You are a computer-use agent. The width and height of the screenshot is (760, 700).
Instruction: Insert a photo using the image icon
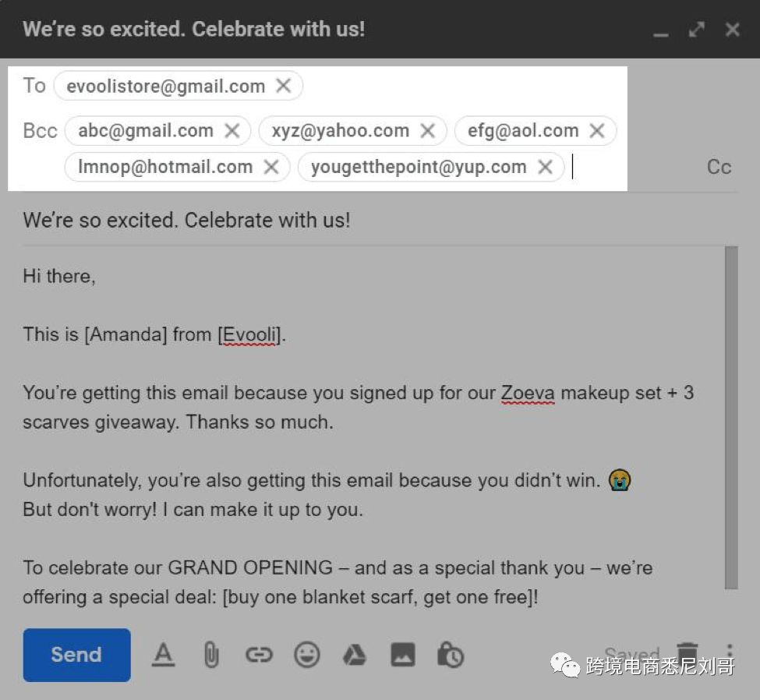402,655
